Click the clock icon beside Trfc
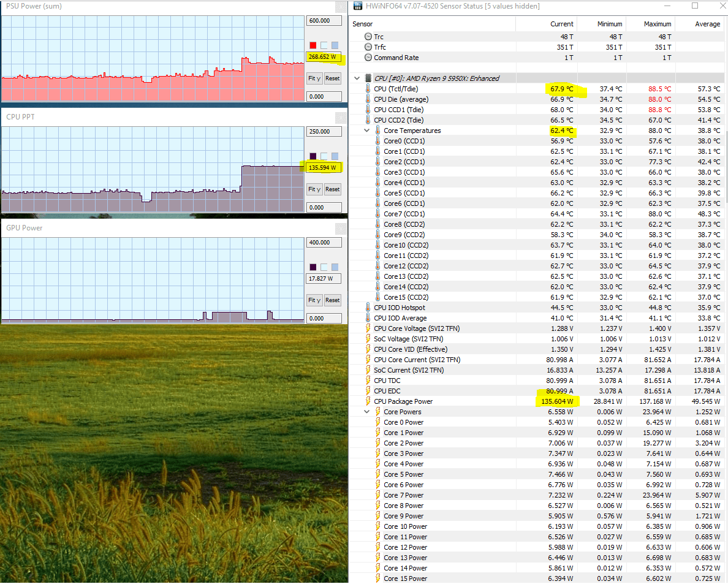The height and width of the screenshot is (584, 728). [368, 47]
